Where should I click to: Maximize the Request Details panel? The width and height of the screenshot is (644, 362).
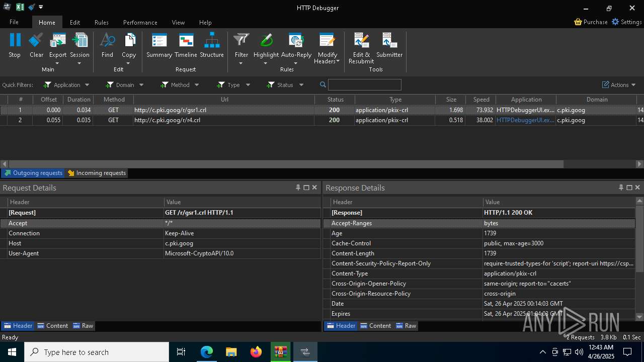(306, 188)
